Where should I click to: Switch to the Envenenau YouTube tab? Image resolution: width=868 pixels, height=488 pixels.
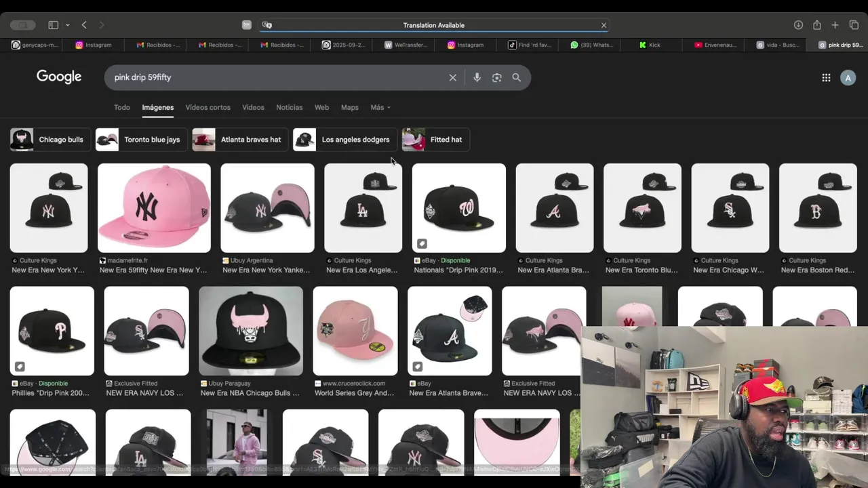pos(715,45)
